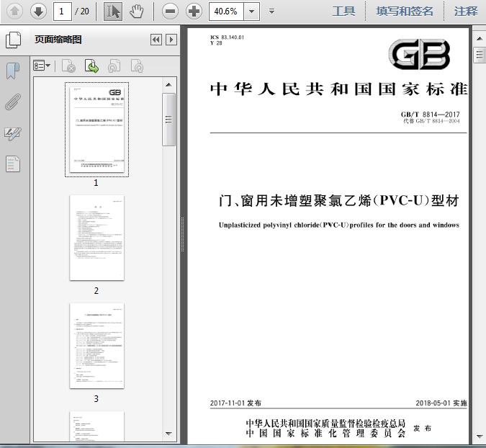Click the date text 2017-11-01 发布
486x448 pixels.
tap(235, 403)
